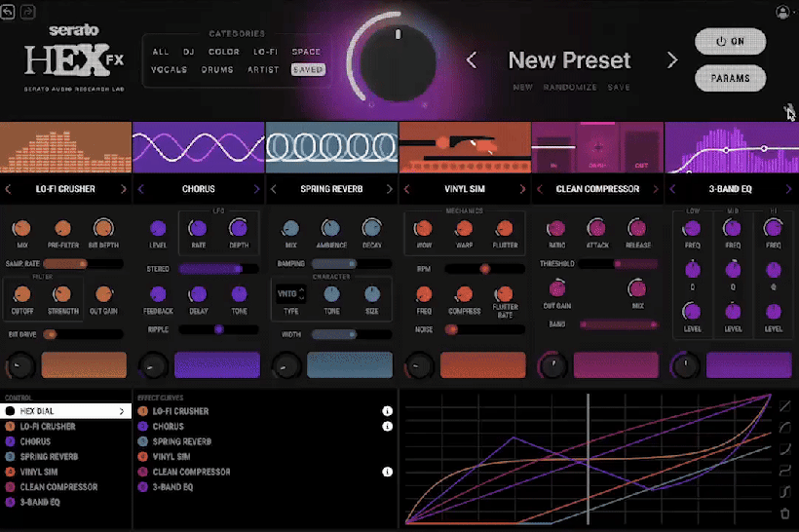Click the vertical marker in curve graph
Image resolution: width=799 pixels, height=532 pixels.
pos(588,459)
